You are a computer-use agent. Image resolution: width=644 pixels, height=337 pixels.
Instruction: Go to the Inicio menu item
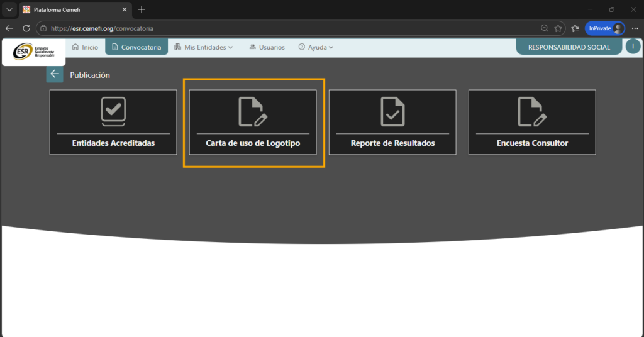[x=85, y=47]
